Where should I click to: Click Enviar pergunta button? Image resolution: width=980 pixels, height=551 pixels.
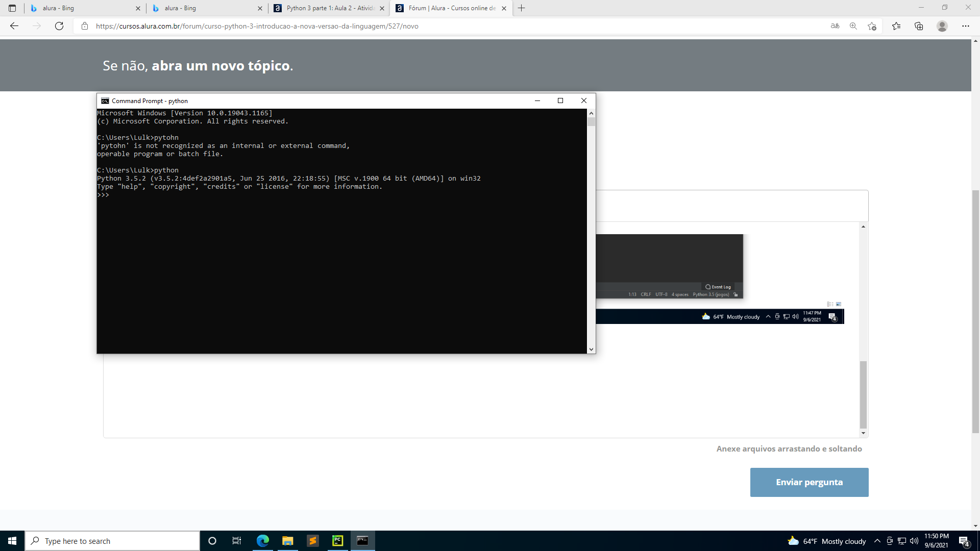click(809, 482)
